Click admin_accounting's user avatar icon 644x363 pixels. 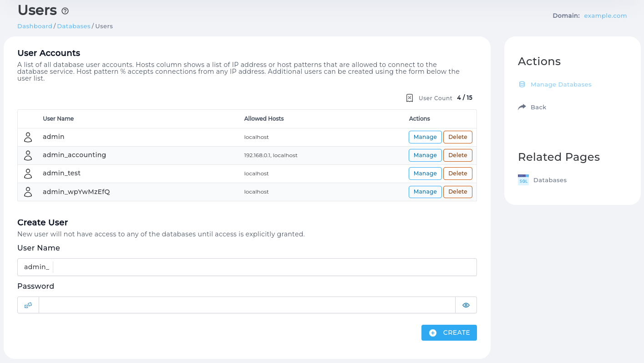(x=28, y=155)
